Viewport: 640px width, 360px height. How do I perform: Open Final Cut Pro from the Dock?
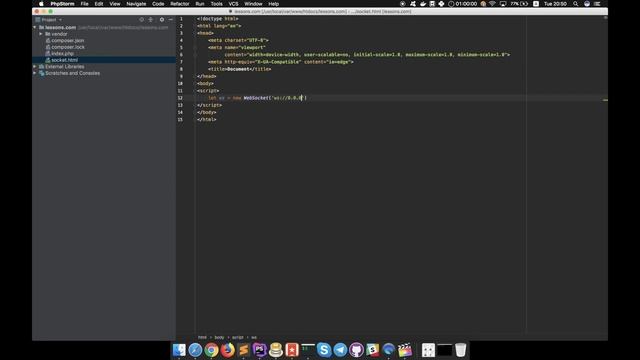click(x=404, y=350)
